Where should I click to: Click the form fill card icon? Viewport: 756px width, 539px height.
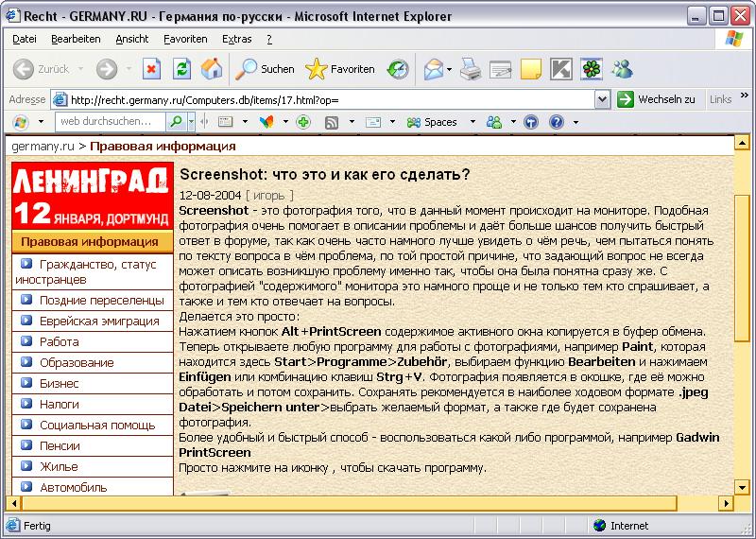226,122
